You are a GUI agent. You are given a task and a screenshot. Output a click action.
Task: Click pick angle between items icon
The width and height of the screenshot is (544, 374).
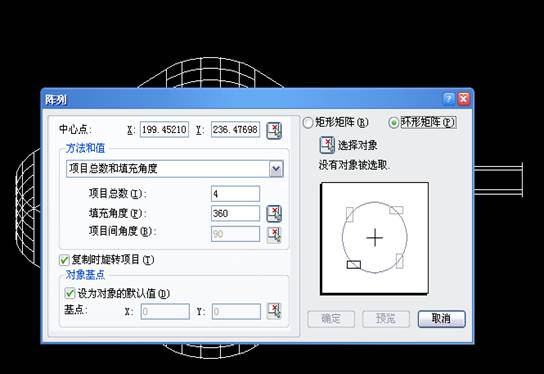point(274,235)
